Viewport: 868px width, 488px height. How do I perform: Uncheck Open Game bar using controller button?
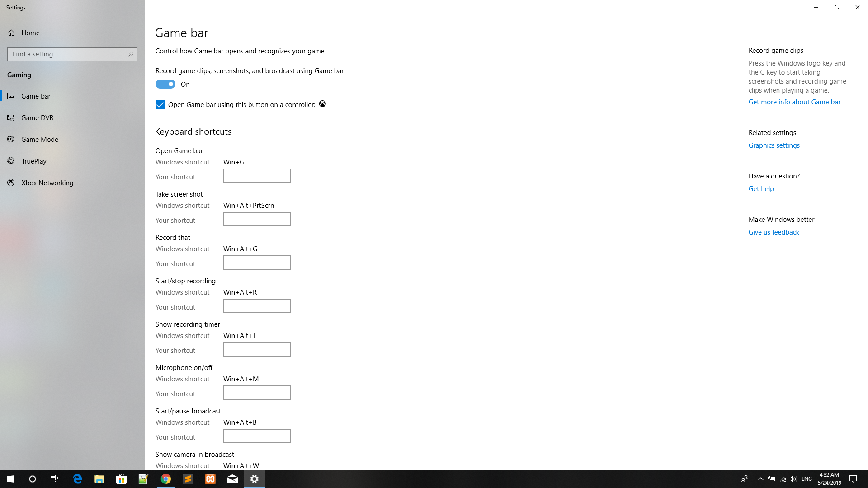click(x=160, y=105)
